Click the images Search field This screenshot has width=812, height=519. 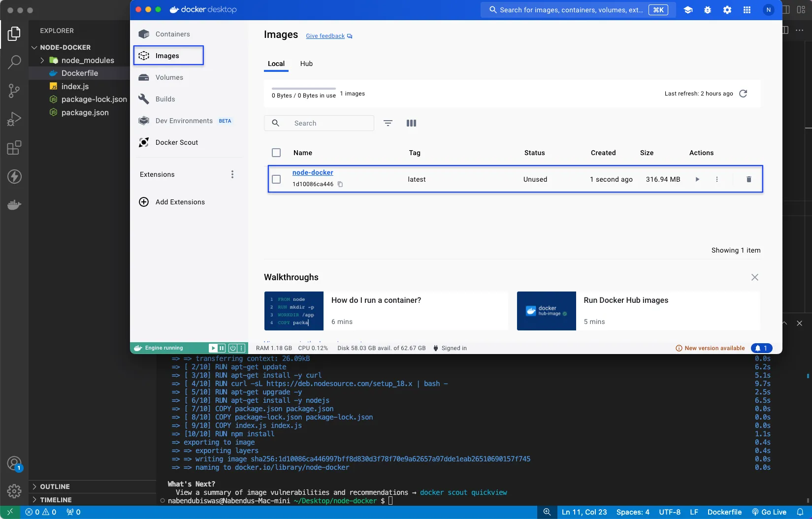pos(319,123)
